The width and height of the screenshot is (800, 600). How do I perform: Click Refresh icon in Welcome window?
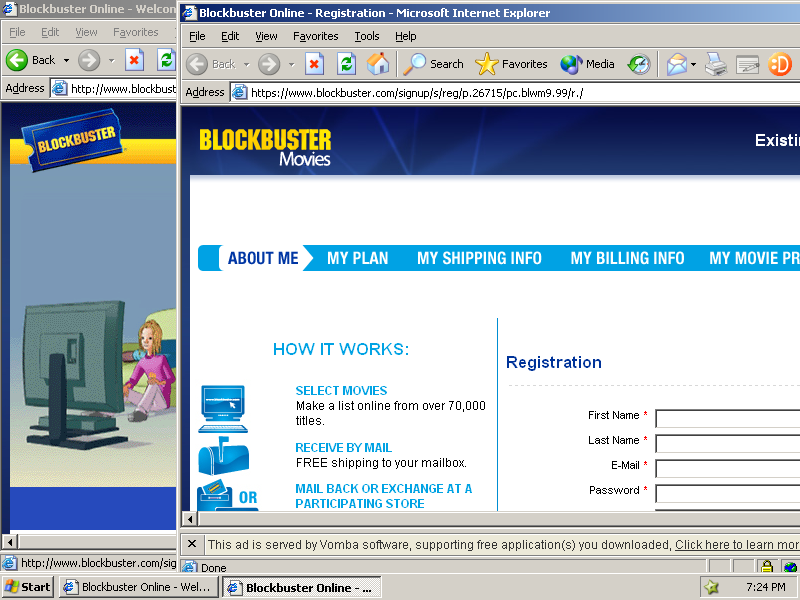pos(166,60)
